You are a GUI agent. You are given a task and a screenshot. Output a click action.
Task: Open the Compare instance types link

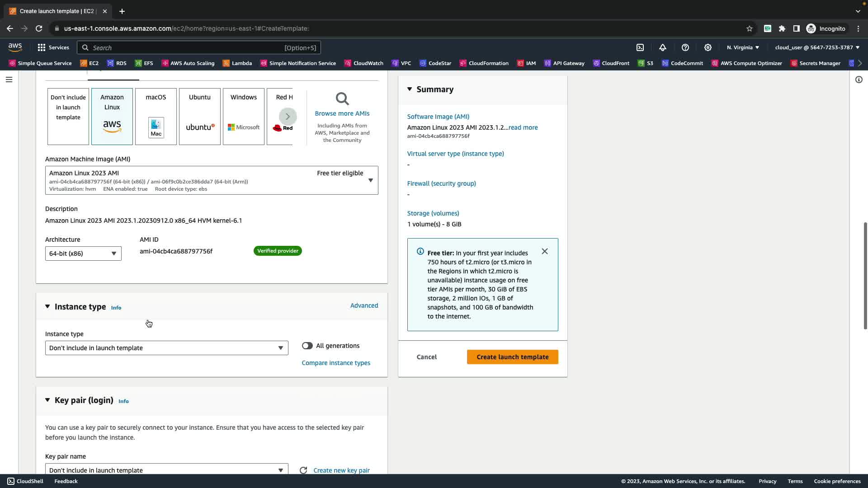click(x=336, y=363)
